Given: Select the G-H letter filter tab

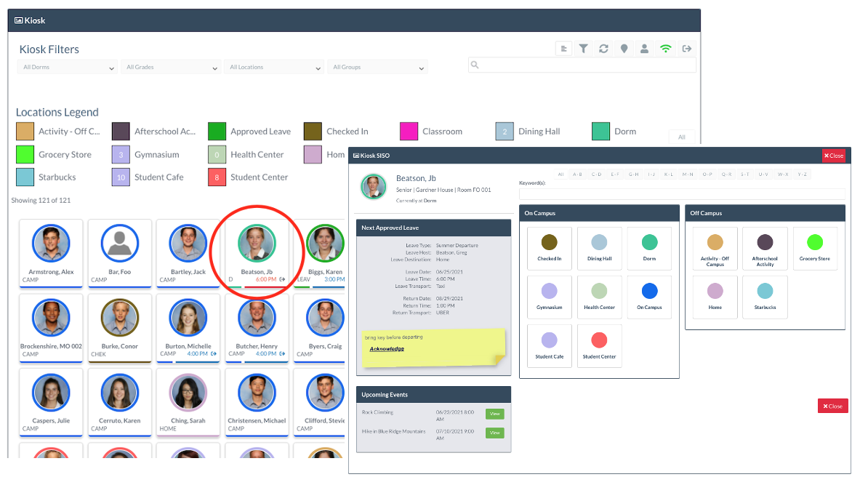Looking at the screenshot, I should click(634, 175).
